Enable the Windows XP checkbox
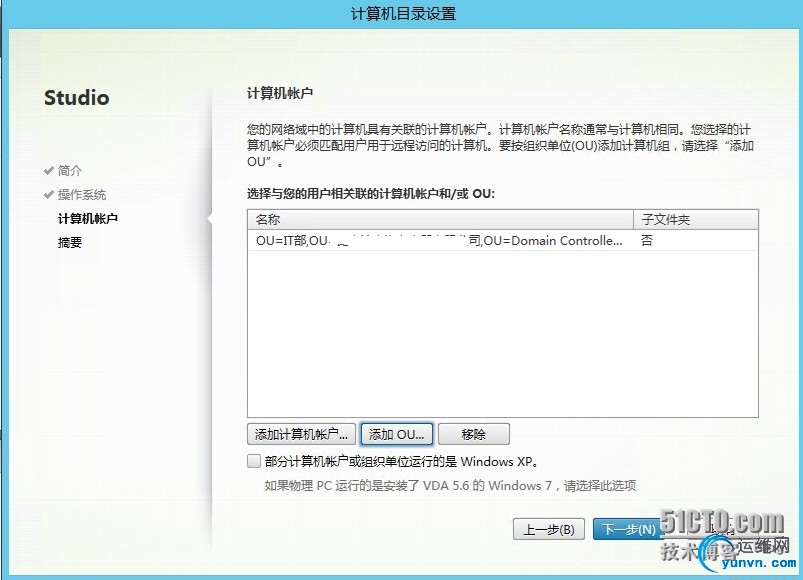Viewport: 803px width, 580px height. click(x=254, y=461)
